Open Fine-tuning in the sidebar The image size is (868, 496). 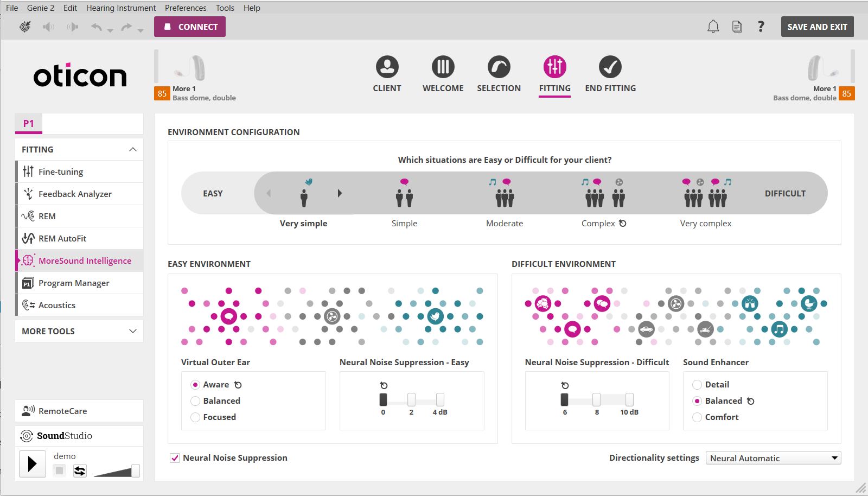(x=80, y=171)
